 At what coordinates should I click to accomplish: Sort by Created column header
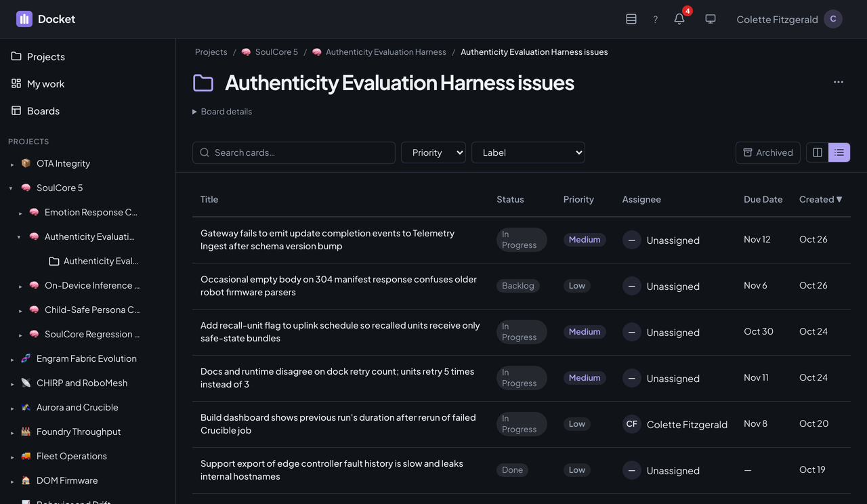[x=821, y=199]
